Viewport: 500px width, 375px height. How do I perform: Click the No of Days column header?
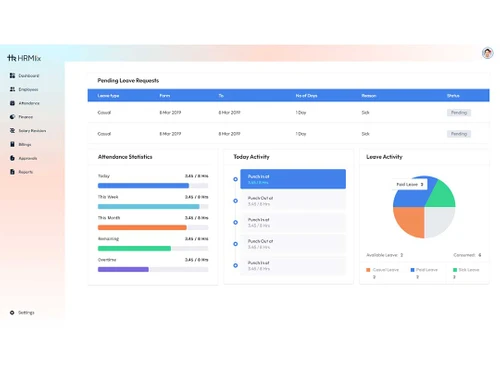306,96
